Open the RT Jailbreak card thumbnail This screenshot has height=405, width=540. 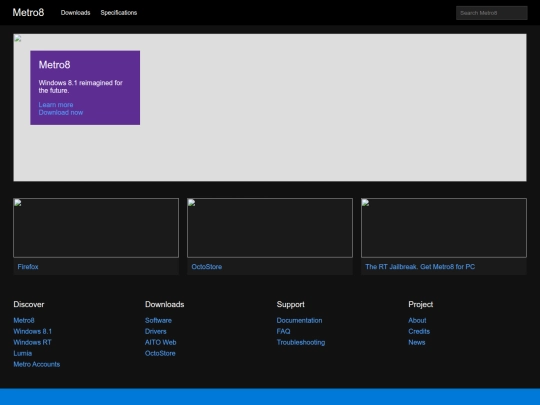pyautogui.click(x=444, y=228)
